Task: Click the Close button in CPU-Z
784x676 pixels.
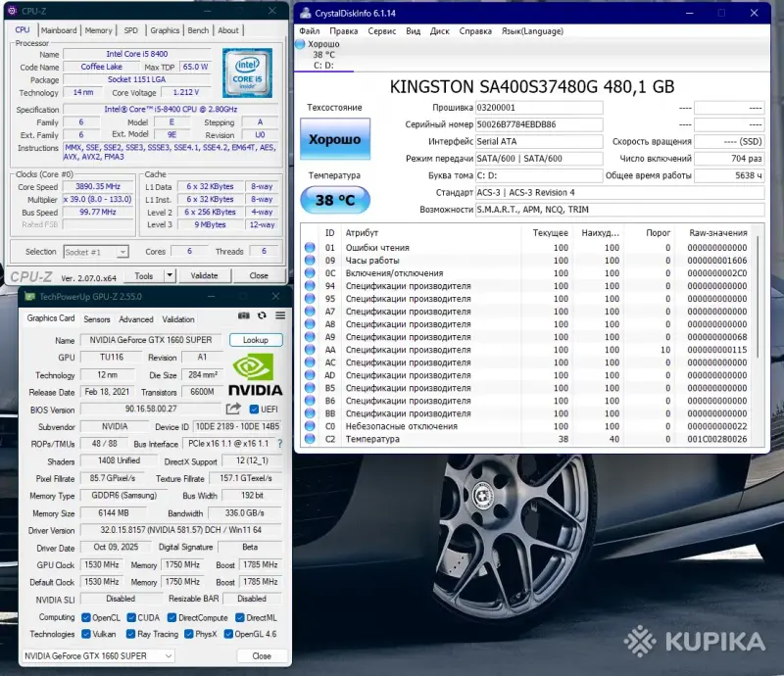Action: point(259,275)
